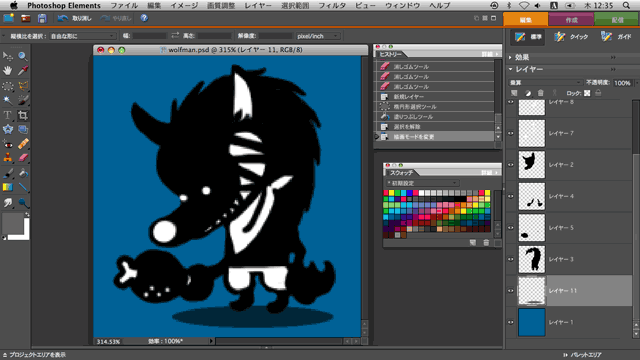Select the Magic Wand tool

click(x=7, y=100)
